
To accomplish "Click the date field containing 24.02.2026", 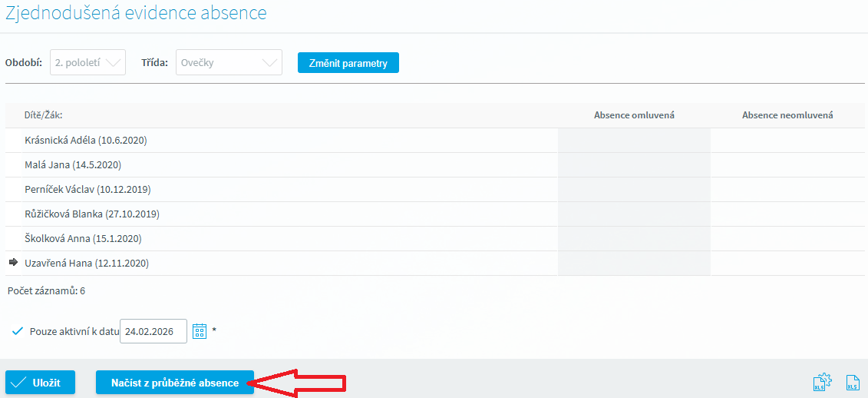I will [153, 331].
